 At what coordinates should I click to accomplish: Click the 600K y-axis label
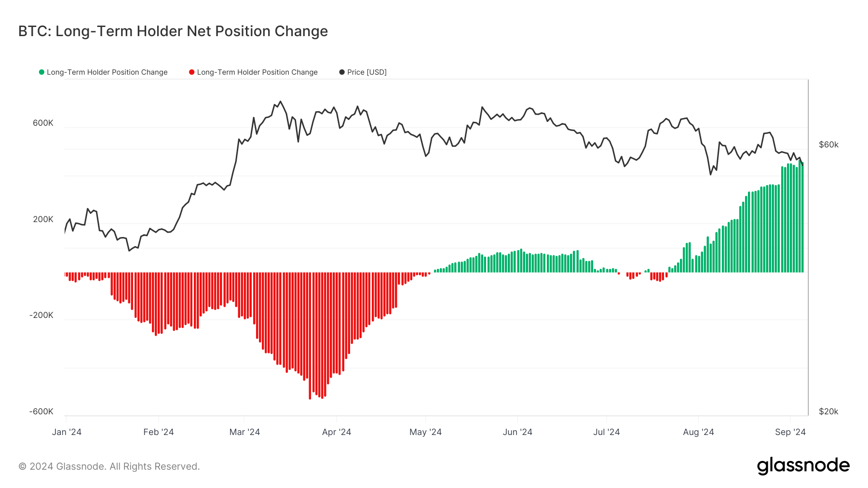pyautogui.click(x=43, y=123)
